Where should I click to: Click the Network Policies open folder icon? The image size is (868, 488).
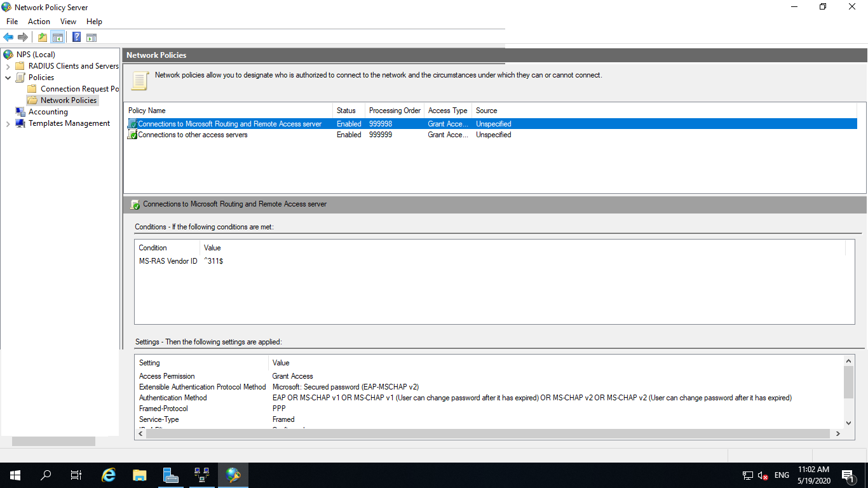32,100
